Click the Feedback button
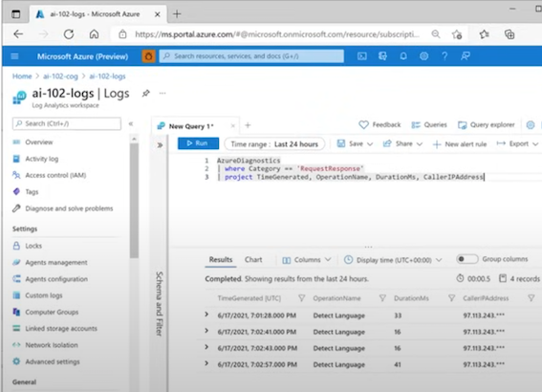The height and width of the screenshot is (392, 542). pyautogui.click(x=379, y=125)
